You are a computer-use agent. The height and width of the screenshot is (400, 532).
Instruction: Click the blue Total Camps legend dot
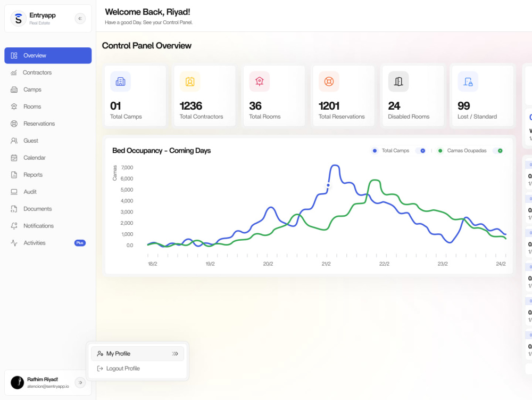[375, 151]
